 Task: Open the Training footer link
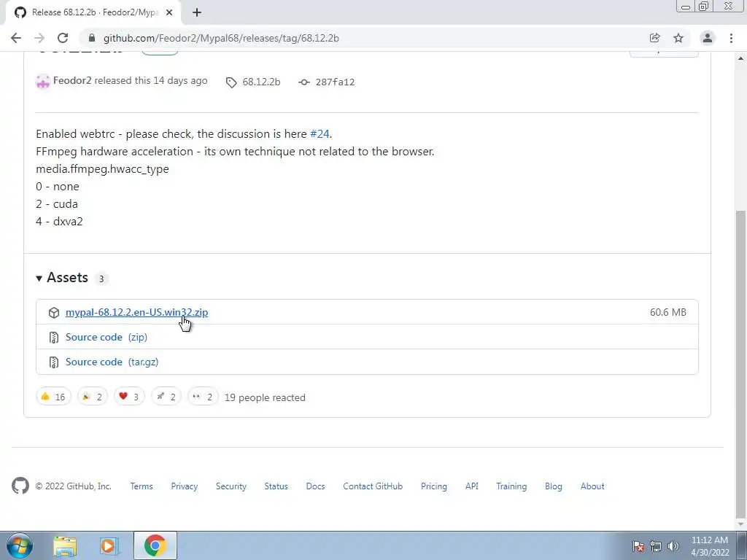click(511, 486)
